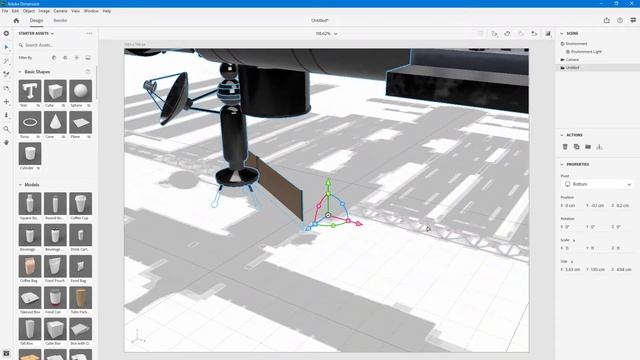Open the Edit menu

click(x=15, y=11)
